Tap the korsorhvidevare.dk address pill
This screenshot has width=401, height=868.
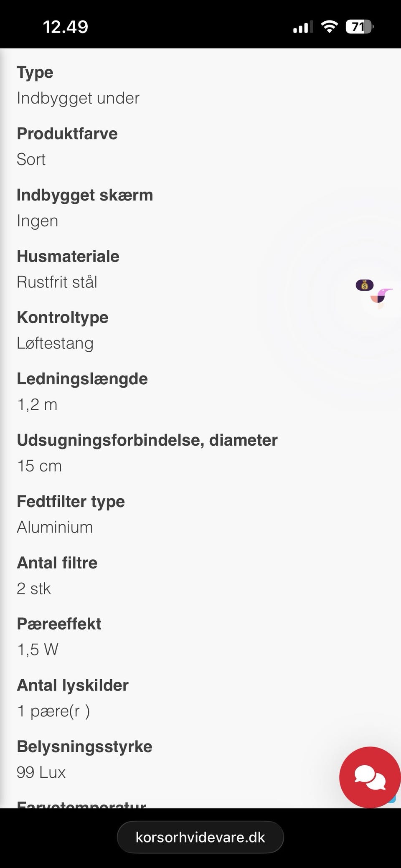[x=200, y=837]
